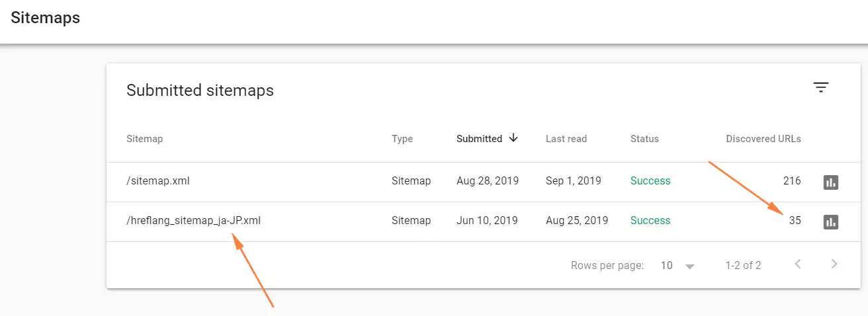Open the /sitemap.xml sitemap entry
This screenshot has width=868, height=316.
[x=157, y=181]
